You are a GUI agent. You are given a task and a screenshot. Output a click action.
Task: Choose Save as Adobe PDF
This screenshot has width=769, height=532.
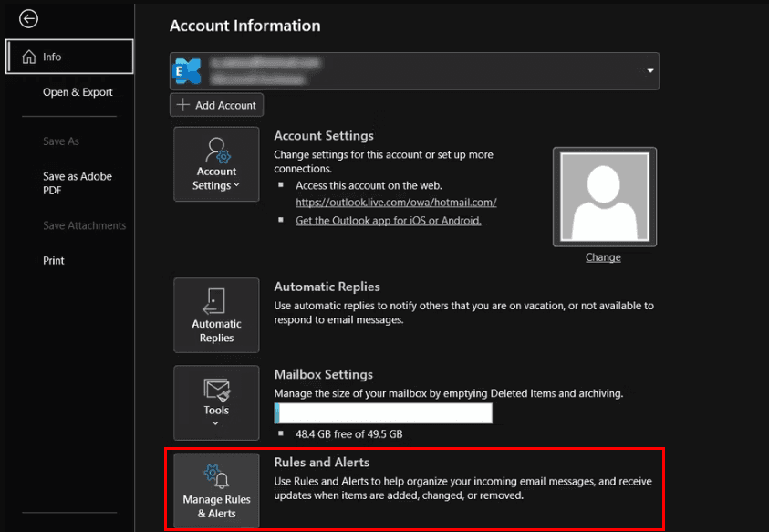(x=77, y=183)
